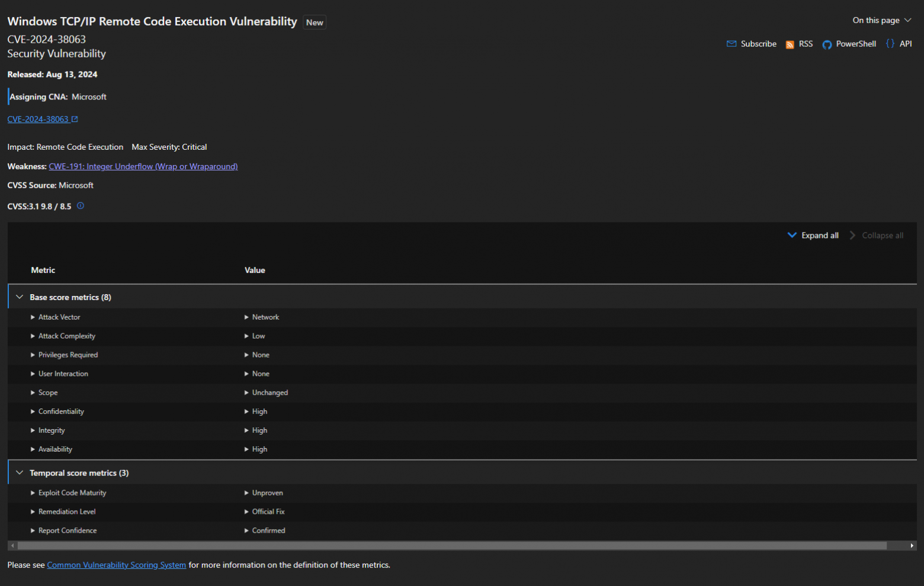This screenshot has height=586, width=924.
Task: Click Expand all button
Action: tap(813, 236)
